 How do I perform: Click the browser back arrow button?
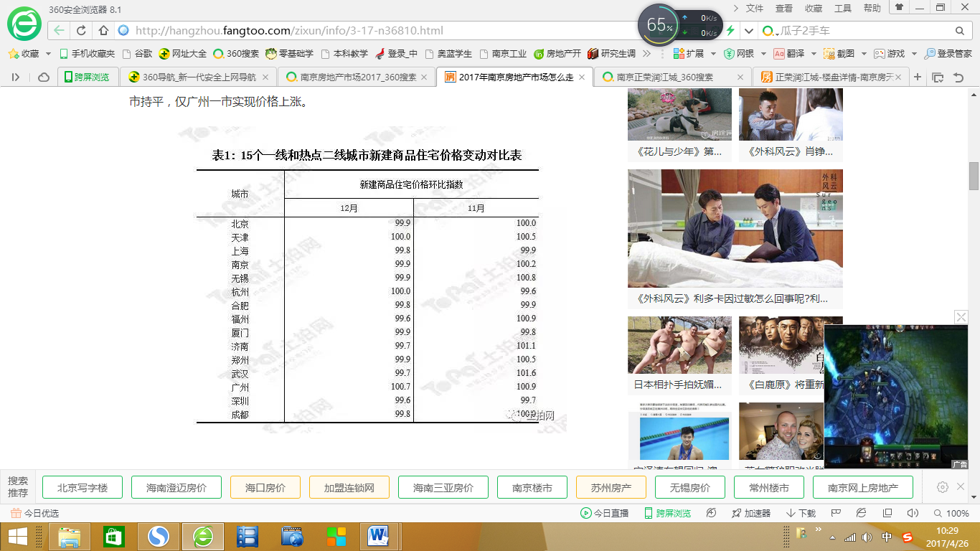(59, 31)
